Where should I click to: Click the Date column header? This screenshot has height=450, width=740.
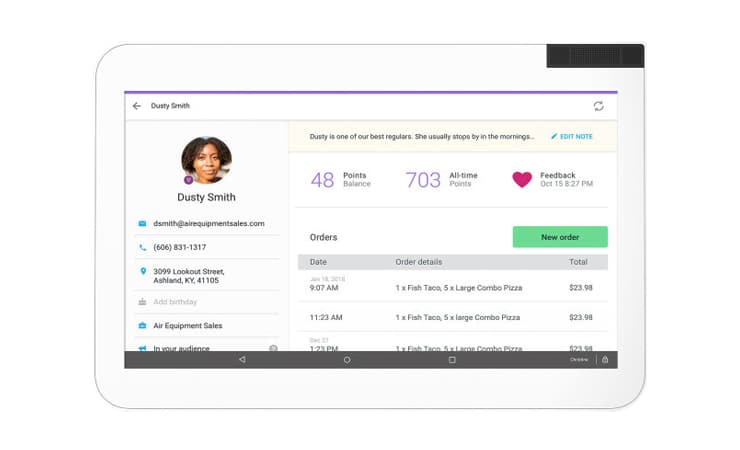(318, 262)
